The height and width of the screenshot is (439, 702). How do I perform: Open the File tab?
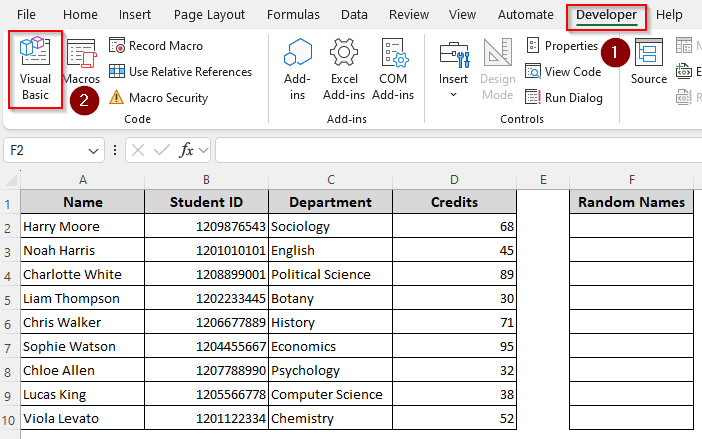click(26, 15)
